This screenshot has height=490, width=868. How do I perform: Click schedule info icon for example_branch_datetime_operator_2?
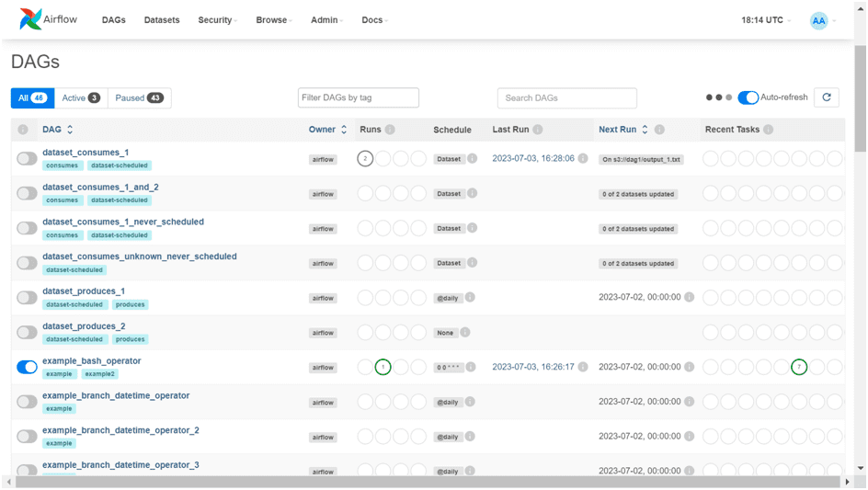[470, 437]
